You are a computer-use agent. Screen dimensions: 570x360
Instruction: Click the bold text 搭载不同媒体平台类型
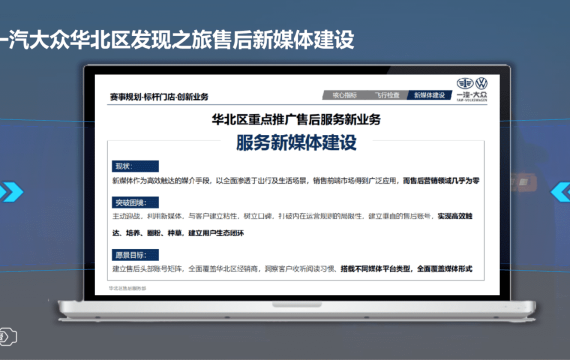click(376, 269)
